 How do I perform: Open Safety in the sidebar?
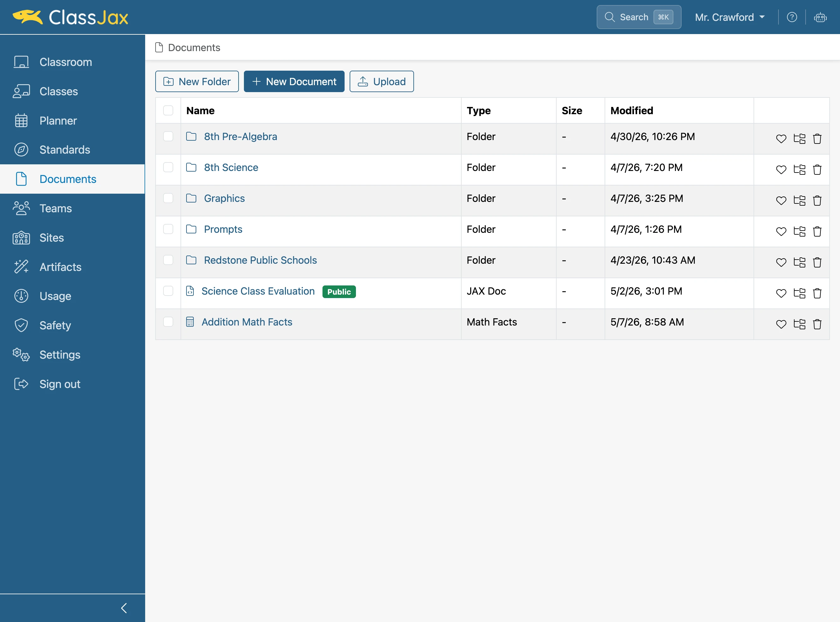(72, 325)
